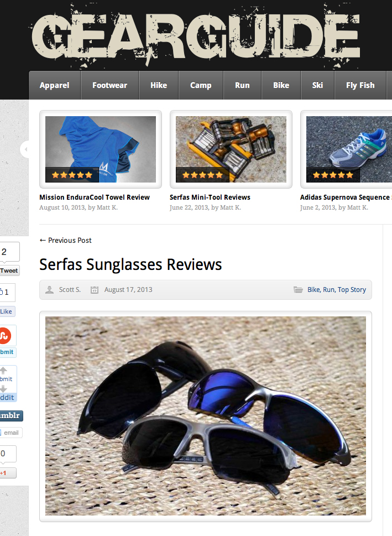Click the Facebook Like button
The width and height of the screenshot is (392, 536).
[7, 311]
